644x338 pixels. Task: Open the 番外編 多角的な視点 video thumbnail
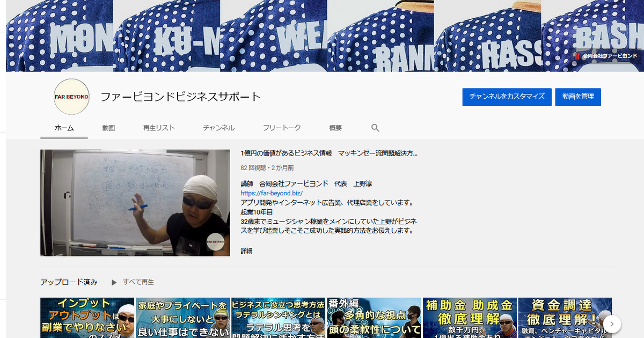[374, 318]
